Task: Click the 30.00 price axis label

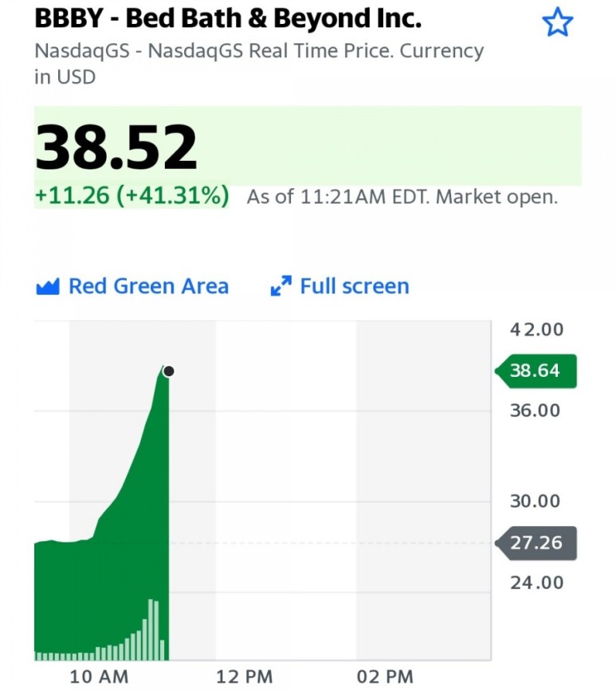Action: 536,501
